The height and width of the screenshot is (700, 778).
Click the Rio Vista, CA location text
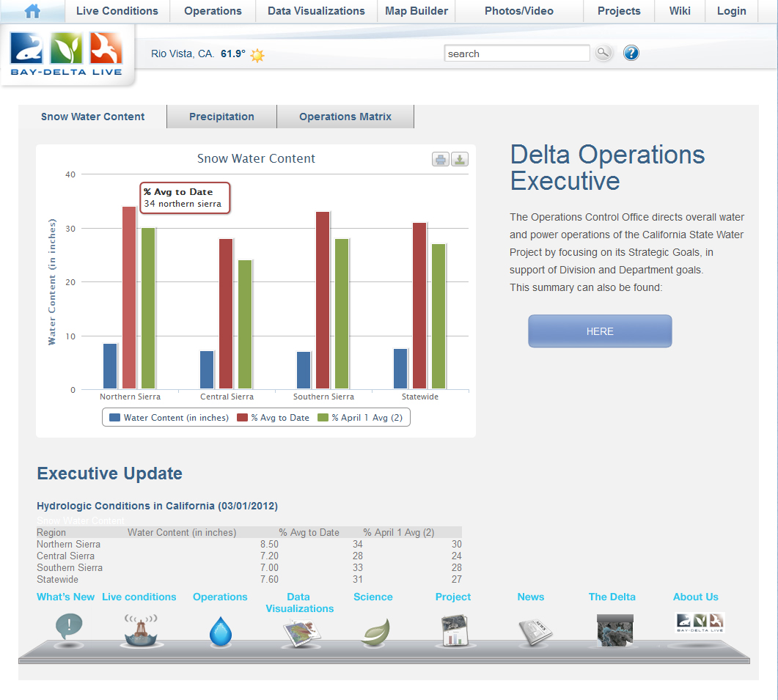pyautogui.click(x=183, y=54)
